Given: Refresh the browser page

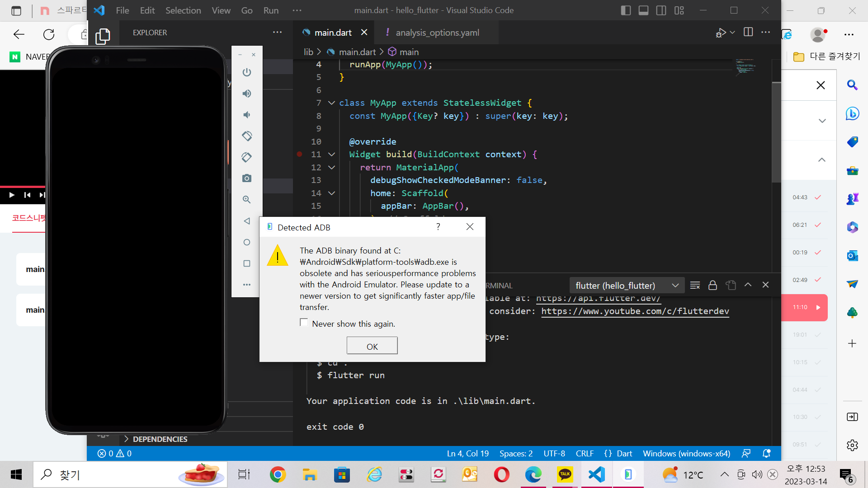Looking at the screenshot, I should (49, 34).
